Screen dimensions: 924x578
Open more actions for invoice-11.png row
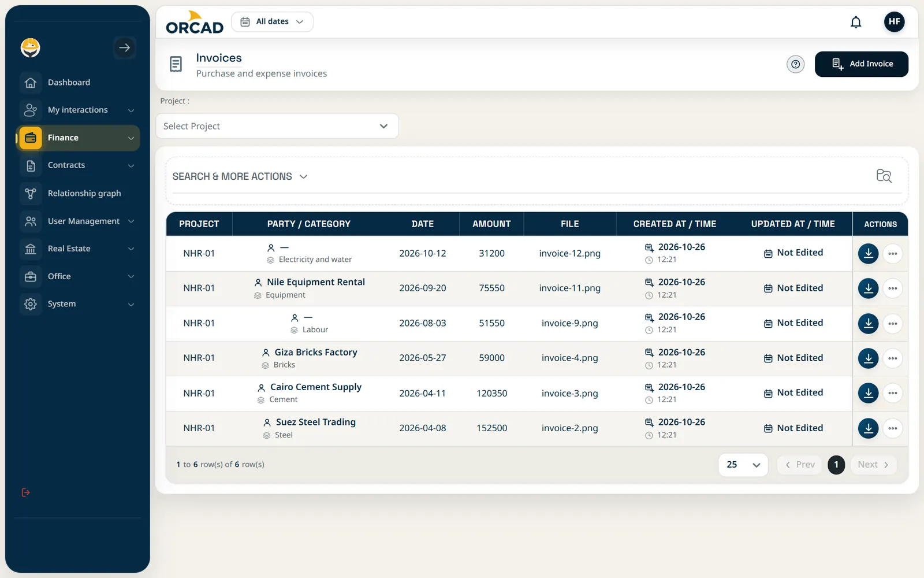pos(892,288)
